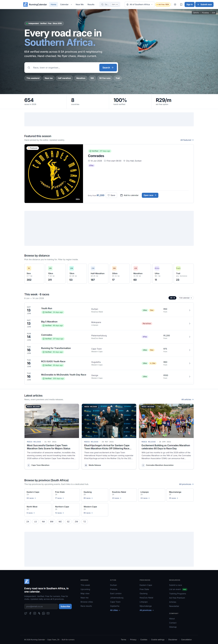The image size is (218, 644).
Task: Expand the Big 5 Marathon row chevron
Action: point(190,324)
